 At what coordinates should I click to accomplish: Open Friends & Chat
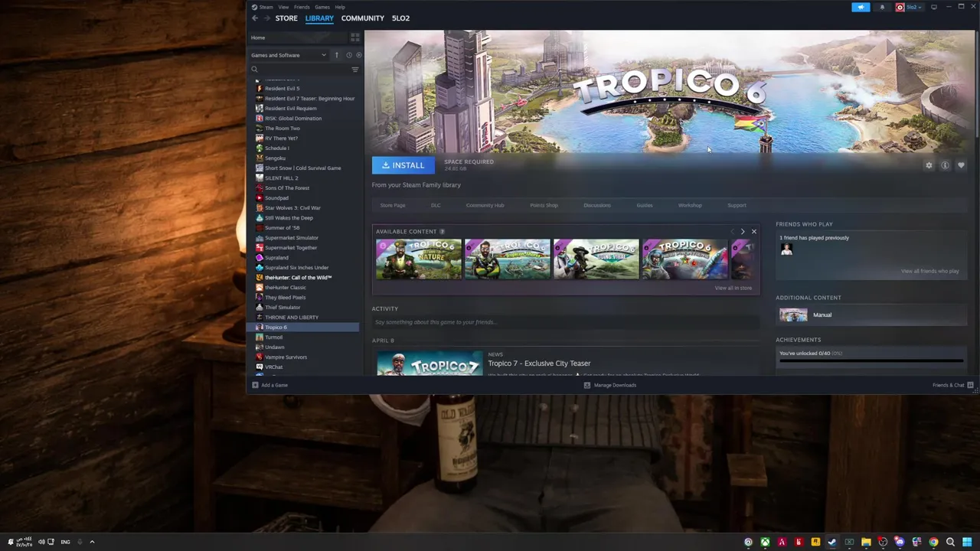click(953, 385)
